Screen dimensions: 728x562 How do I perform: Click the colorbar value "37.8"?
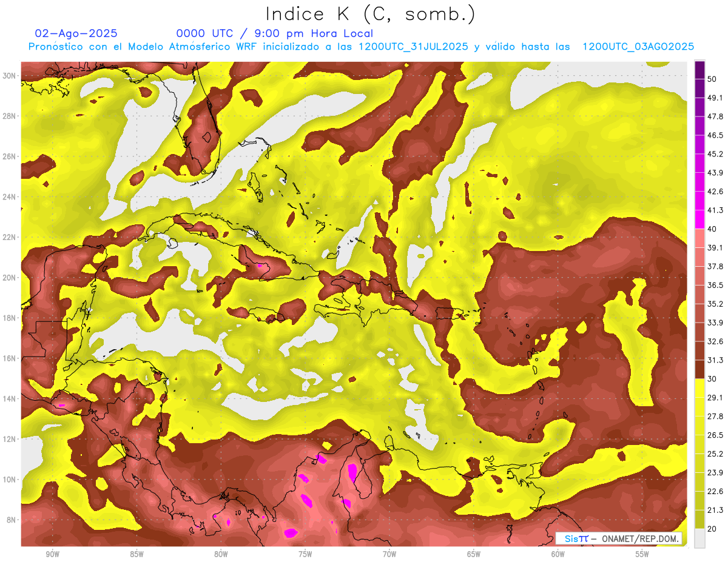point(715,266)
